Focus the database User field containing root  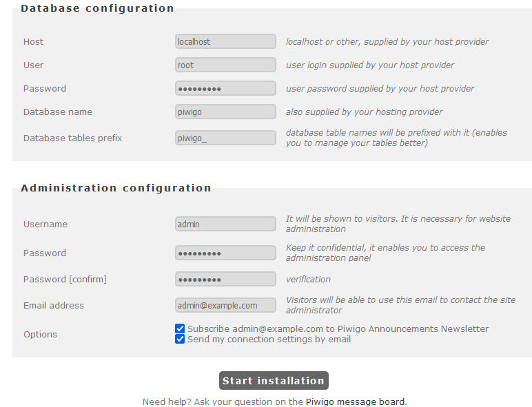pos(225,65)
